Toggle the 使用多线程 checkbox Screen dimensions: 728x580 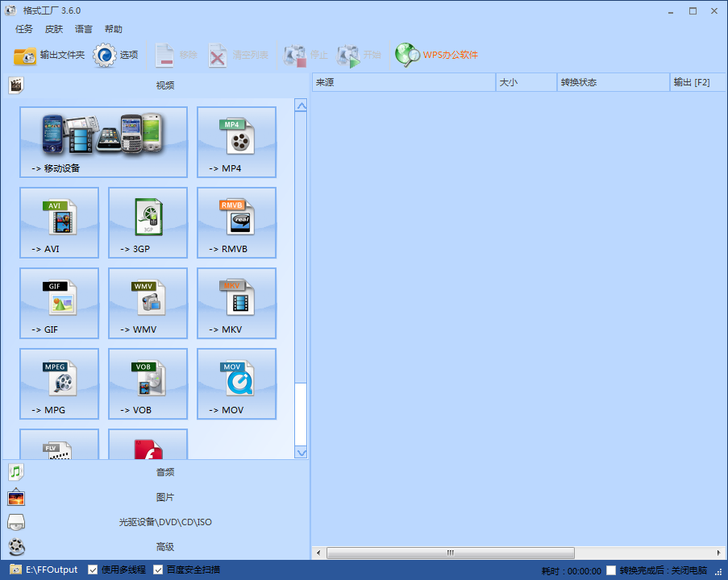click(93, 570)
